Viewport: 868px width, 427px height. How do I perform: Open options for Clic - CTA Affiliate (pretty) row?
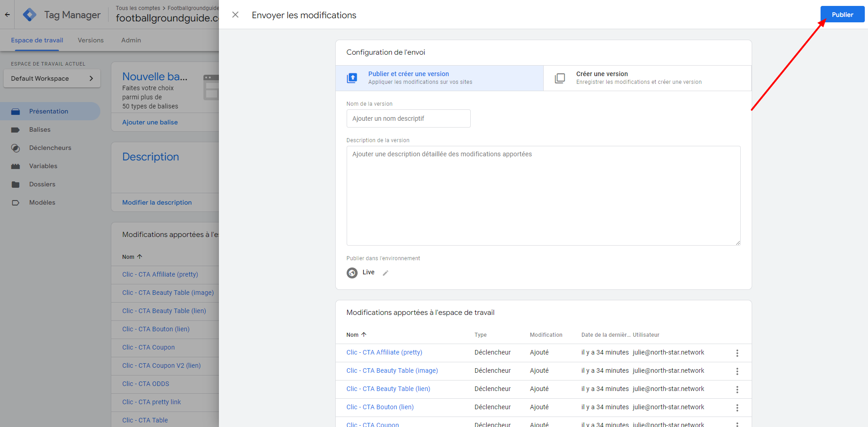pyautogui.click(x=737, y=353)
